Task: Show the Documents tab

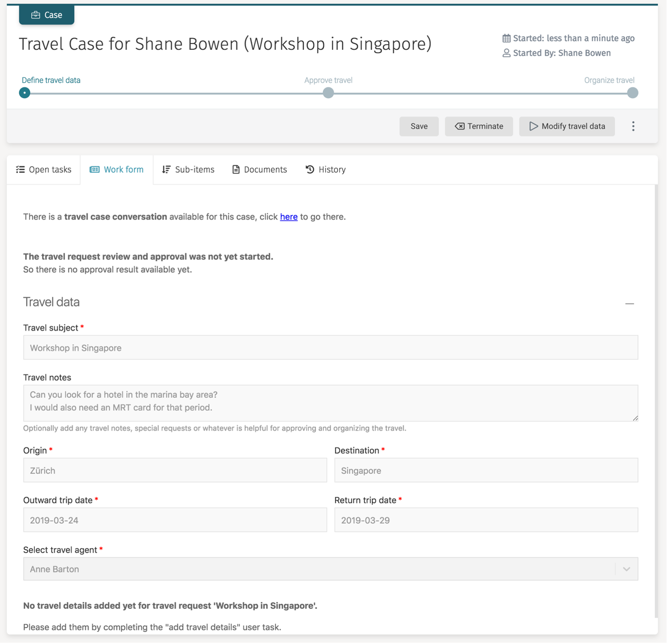Action: click(260, 170)
